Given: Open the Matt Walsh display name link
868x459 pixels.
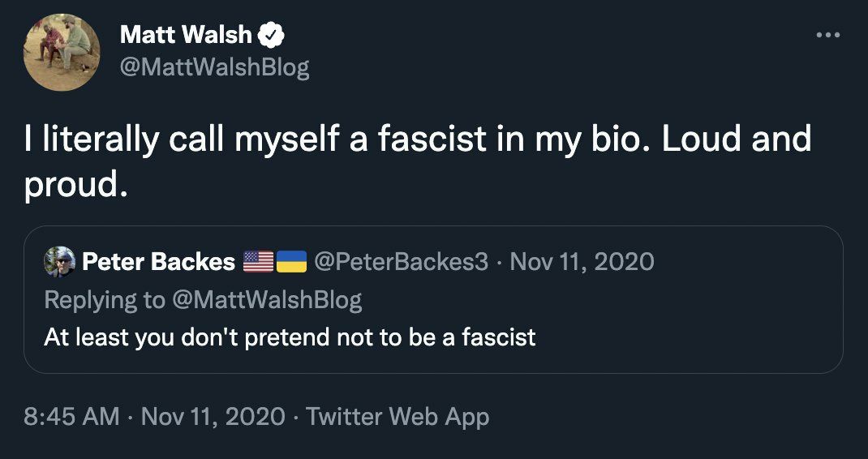Looking at the screenshot, I should 186,35.
